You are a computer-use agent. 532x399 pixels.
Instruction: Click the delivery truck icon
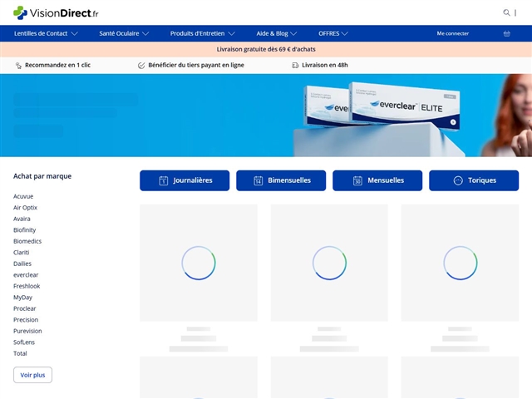coord(295,65)
